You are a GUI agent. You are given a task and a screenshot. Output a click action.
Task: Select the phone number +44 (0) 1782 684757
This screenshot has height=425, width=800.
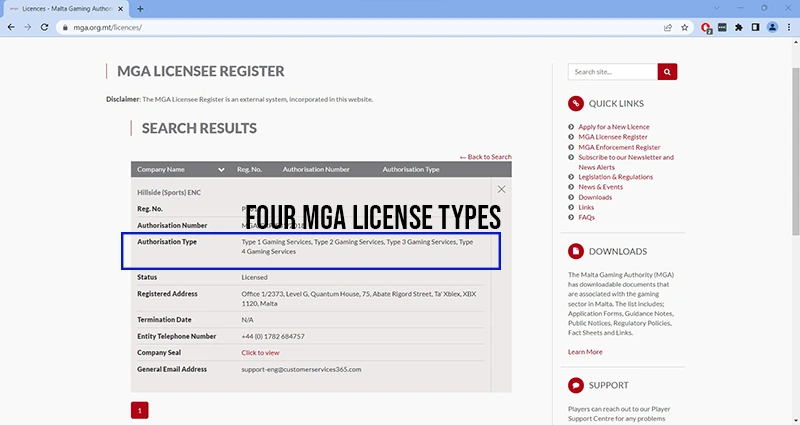click(273, 336)
